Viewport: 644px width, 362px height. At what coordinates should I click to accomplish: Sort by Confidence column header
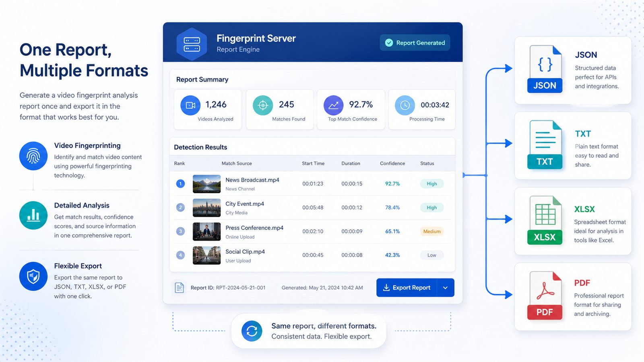(392, 163)
